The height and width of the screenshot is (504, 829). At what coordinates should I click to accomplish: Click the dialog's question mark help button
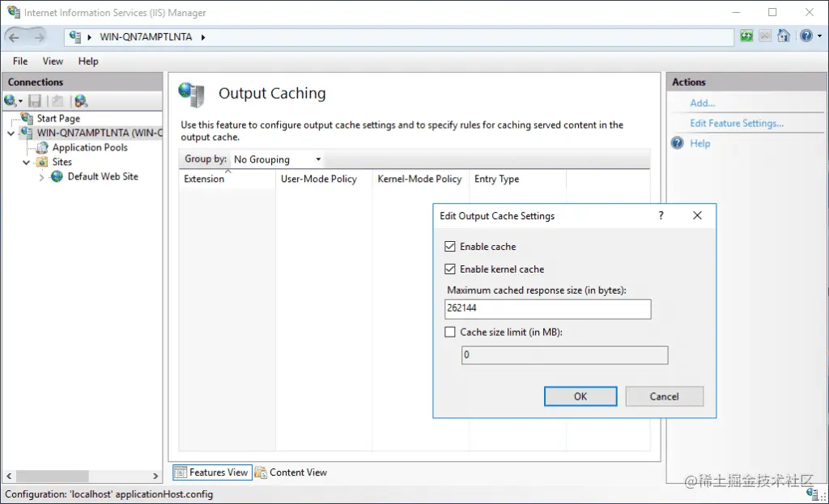click(661, 215)
